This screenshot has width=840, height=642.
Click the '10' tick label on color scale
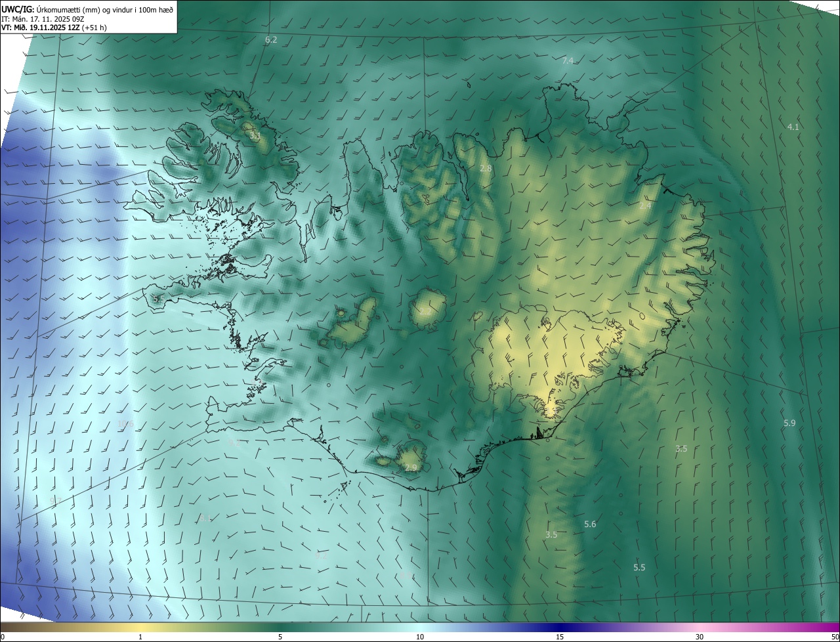click(x=420, y=637)
